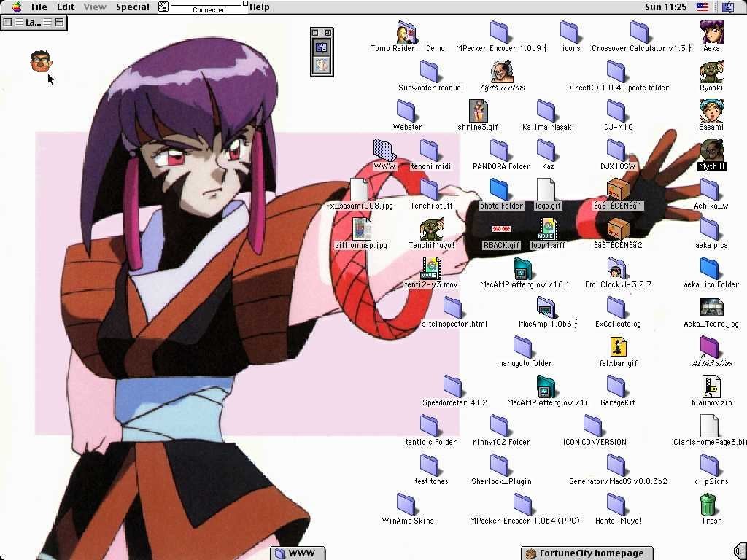
Task: Select the MacAmp 1.0b6 folder
Action: click(546, 308)
